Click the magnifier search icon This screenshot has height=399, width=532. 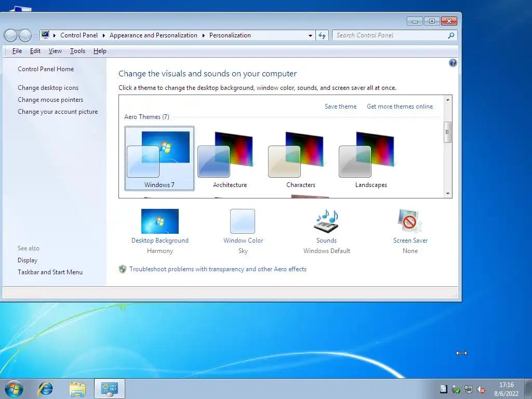click(x=451, y=35)
